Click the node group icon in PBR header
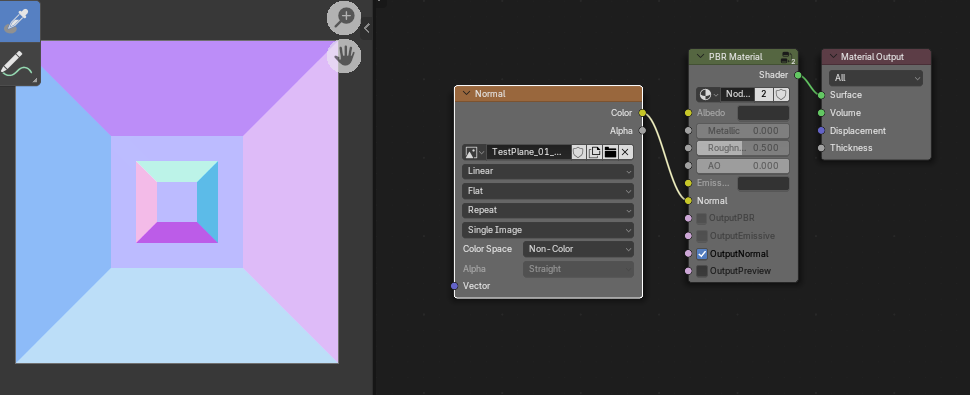The height and width of the screenshot is (395, 970). (788, 57)
